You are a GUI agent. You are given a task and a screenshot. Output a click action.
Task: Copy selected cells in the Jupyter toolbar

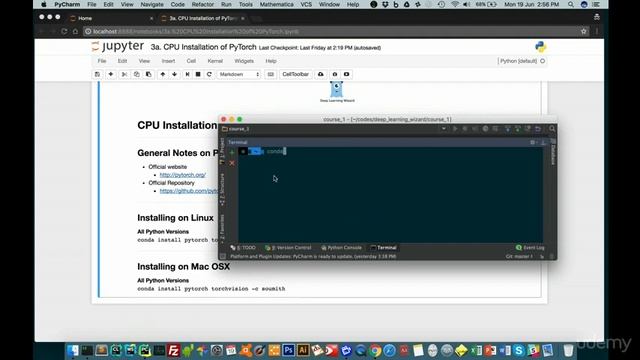tap(136, 74)
